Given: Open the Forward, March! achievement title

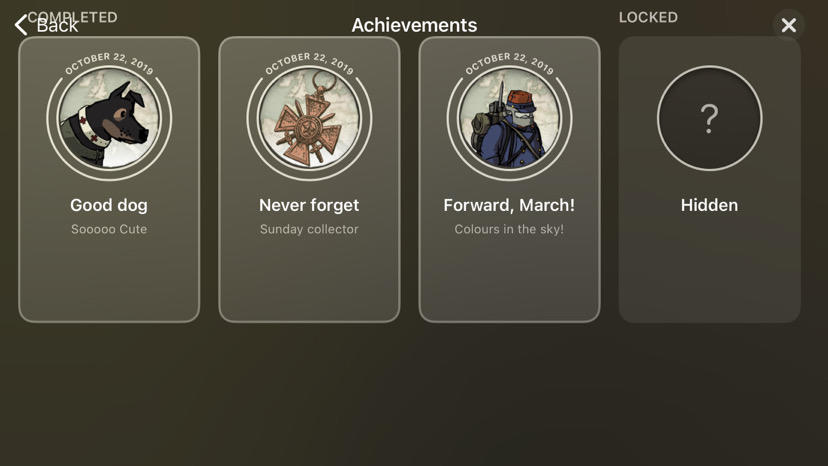Looking at the screenshot, I should (509, 205).
